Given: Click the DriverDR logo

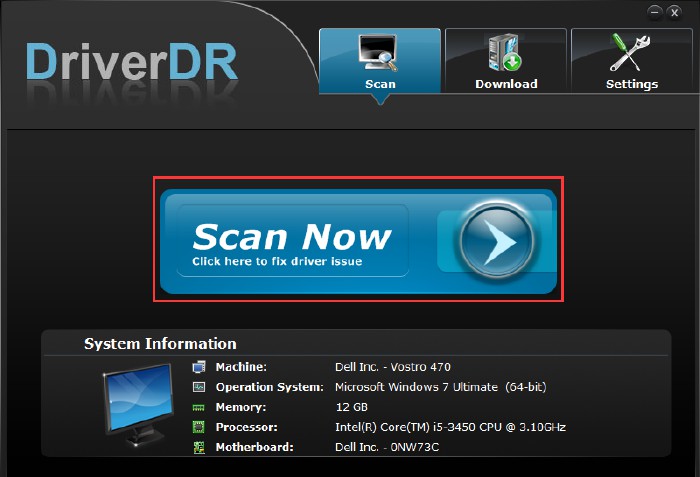Looking at the screenshot, I should (x=132, y=62).
